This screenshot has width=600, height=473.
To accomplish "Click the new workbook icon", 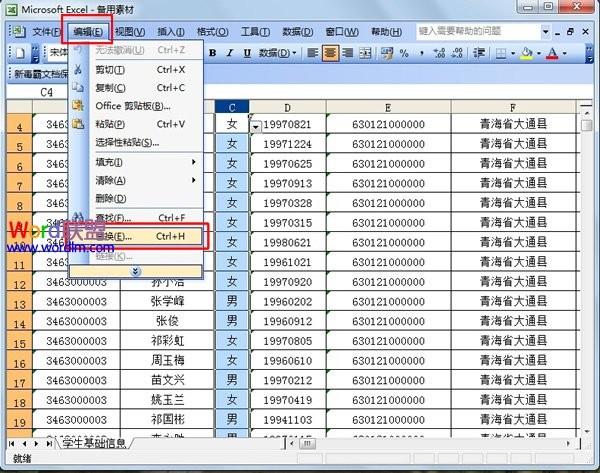I will coord(19,53).
